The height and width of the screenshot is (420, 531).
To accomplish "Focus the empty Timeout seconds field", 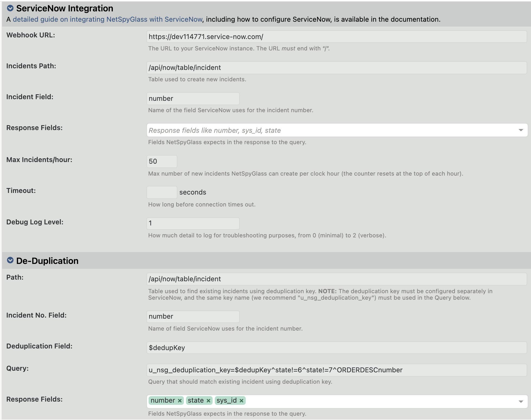I will [x=162, y=192].
